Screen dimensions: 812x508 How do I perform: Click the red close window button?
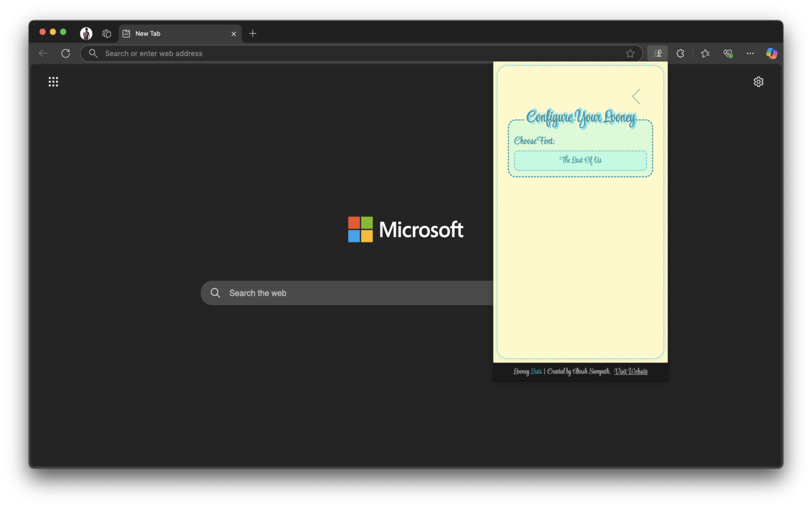[43, 32]
